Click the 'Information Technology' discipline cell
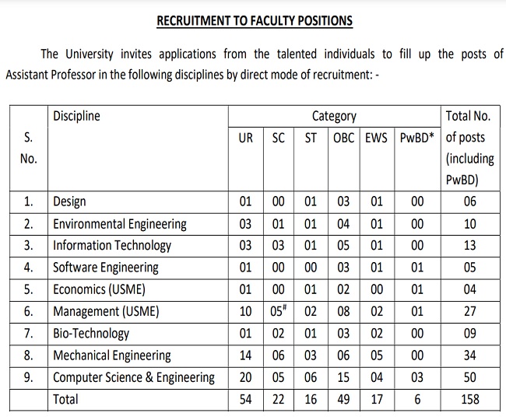 pos(111,246)
